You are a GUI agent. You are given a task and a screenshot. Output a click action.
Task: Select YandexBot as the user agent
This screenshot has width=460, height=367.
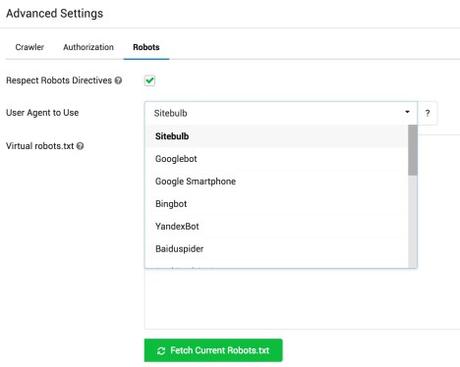point(277,226)
